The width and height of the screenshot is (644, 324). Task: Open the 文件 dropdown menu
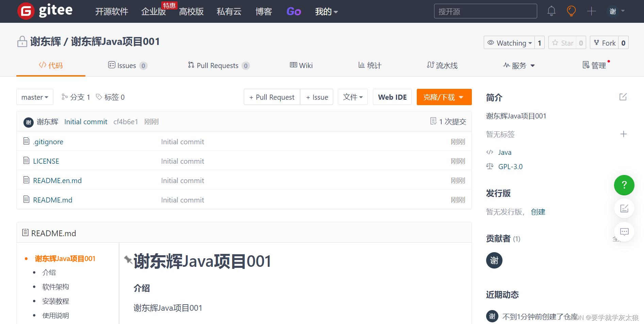point(353,97)
